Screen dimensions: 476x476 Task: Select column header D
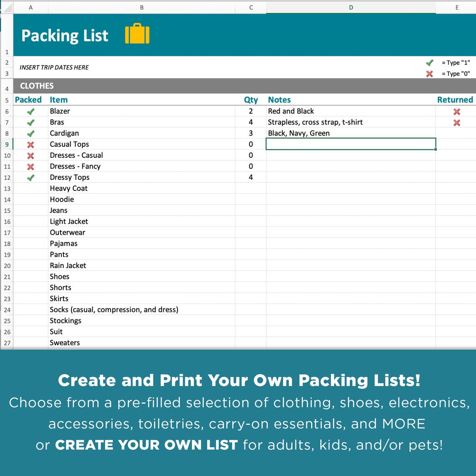(351, 7)
